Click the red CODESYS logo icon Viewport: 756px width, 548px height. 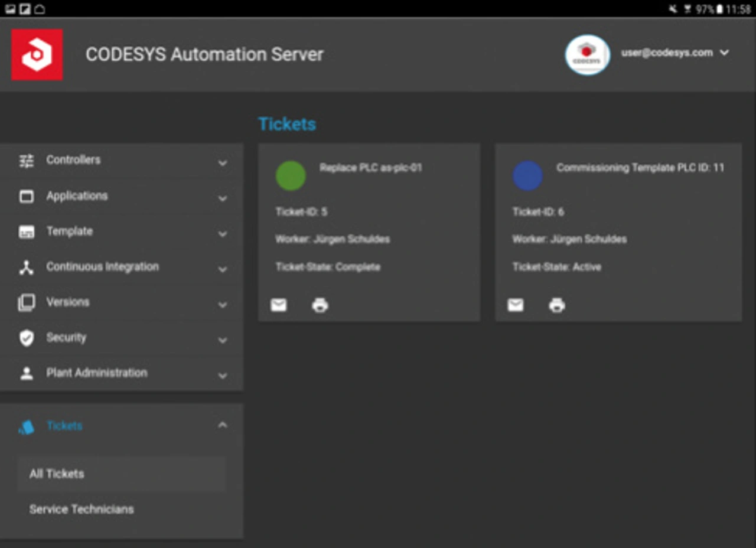37,54
